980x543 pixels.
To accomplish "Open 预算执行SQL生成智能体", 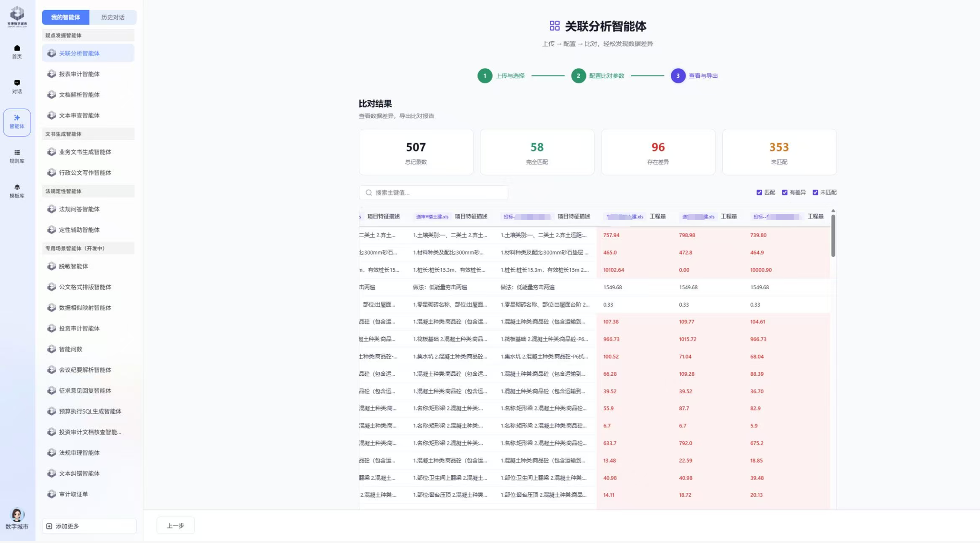I will [88, 411].
